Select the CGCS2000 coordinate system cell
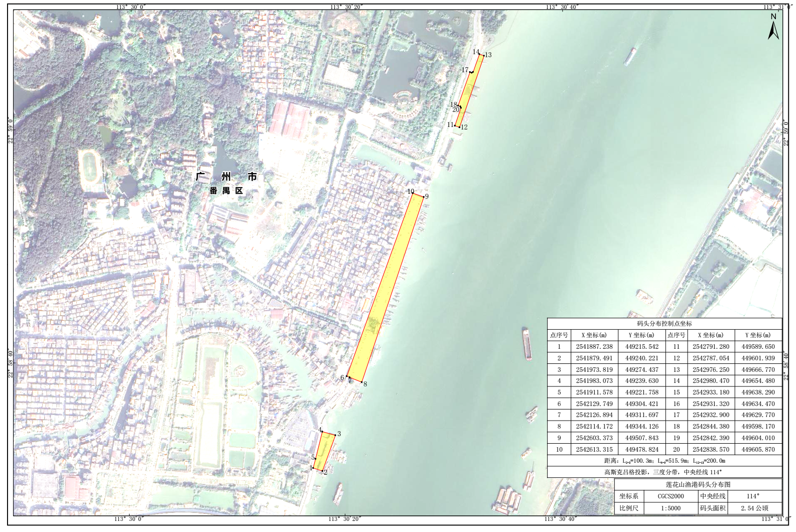The width and height of the screenshot is (796, 532). click(x=671, y=496)
